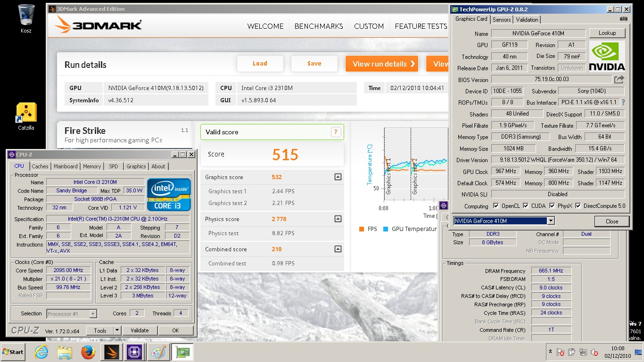
Task: Open the Windows Start menu
Action: pyautogui.click(x=13, y=352)
